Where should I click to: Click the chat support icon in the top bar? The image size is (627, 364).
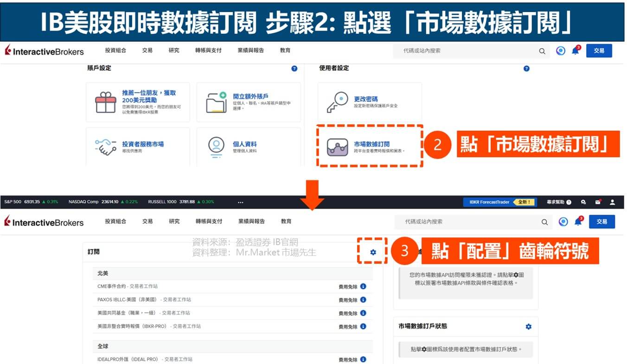pos(583,202)
